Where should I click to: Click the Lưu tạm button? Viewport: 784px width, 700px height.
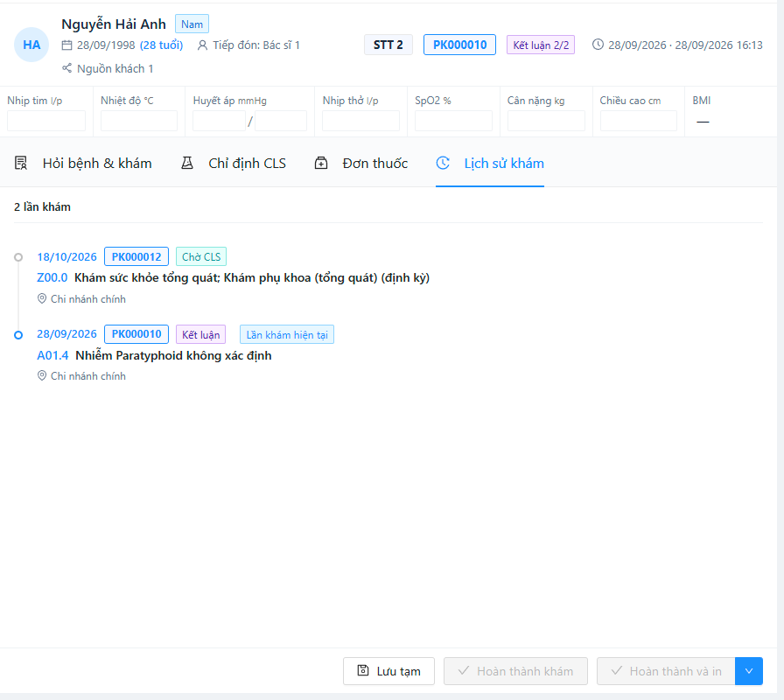(389, 671)
